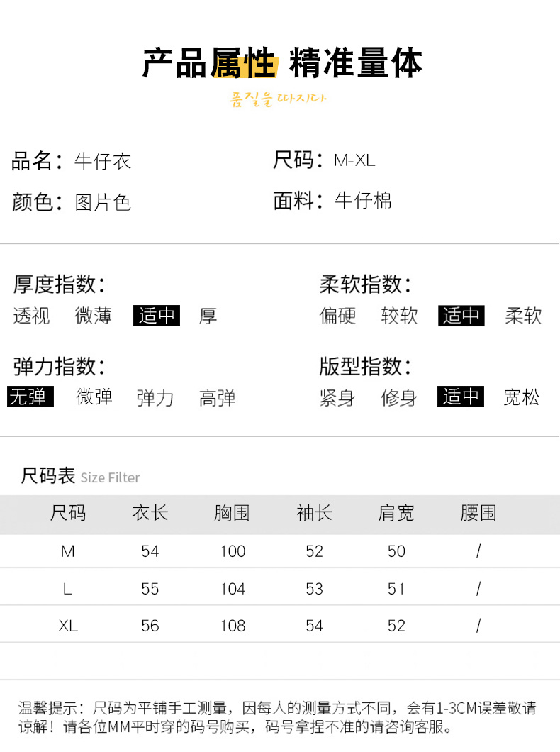Select 偏硬 under 柔软指数
Viewport: 560px width, 752px height.
tap(337, 316)
